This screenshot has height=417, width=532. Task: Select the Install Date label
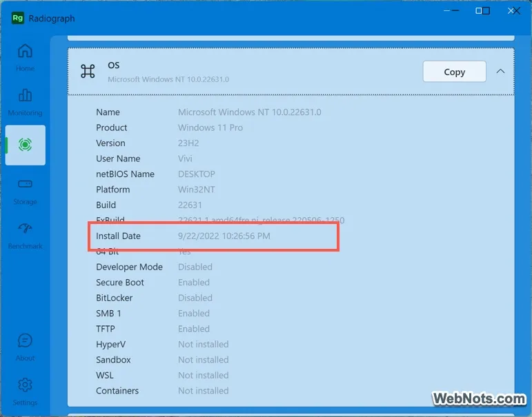click(118, 236)
